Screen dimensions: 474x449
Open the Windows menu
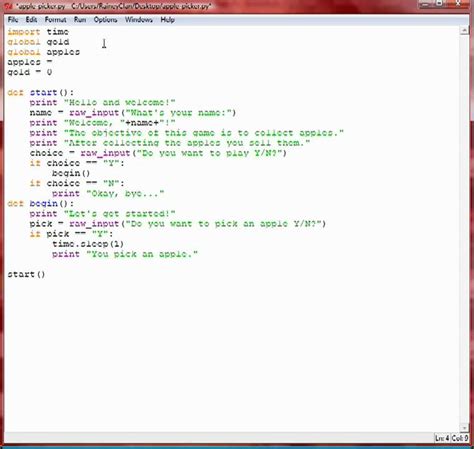click(139, 20)
